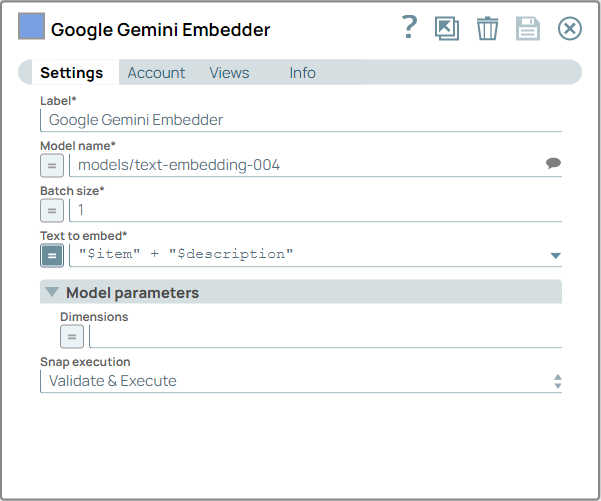601x501 pixels.
Task: Toggle expression for Model name field
Action: (52, 166)
